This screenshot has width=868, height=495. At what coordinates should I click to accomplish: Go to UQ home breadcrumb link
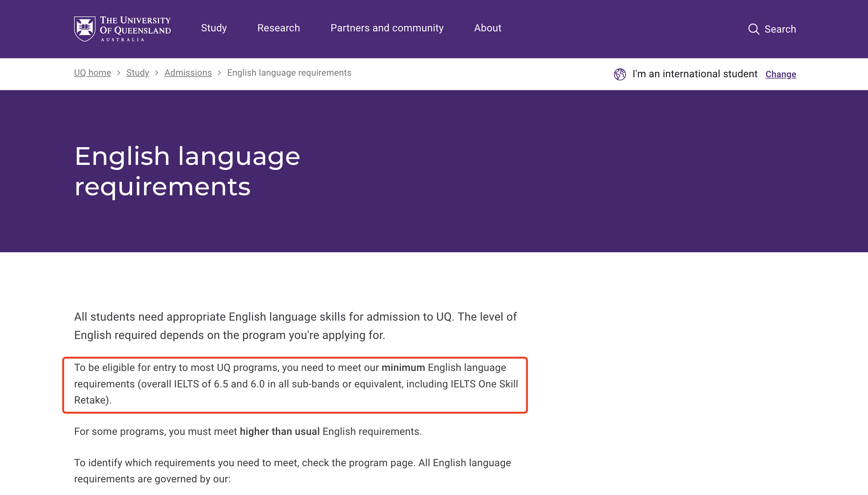(93, 73)
